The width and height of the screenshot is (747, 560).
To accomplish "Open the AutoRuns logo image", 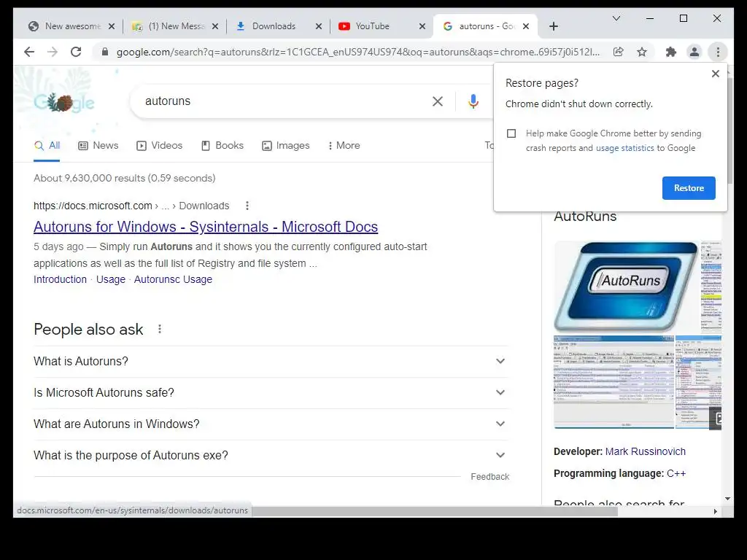I will [626, 286].
